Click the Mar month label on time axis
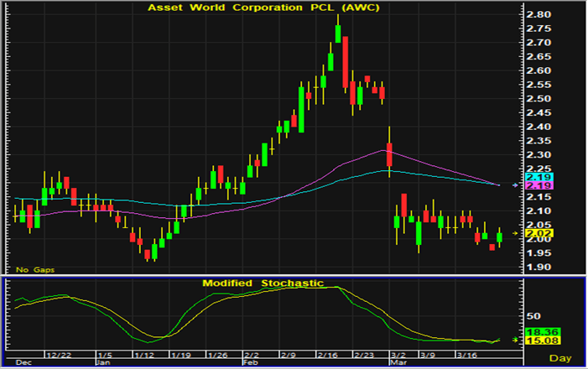 (x=396, y=364)
